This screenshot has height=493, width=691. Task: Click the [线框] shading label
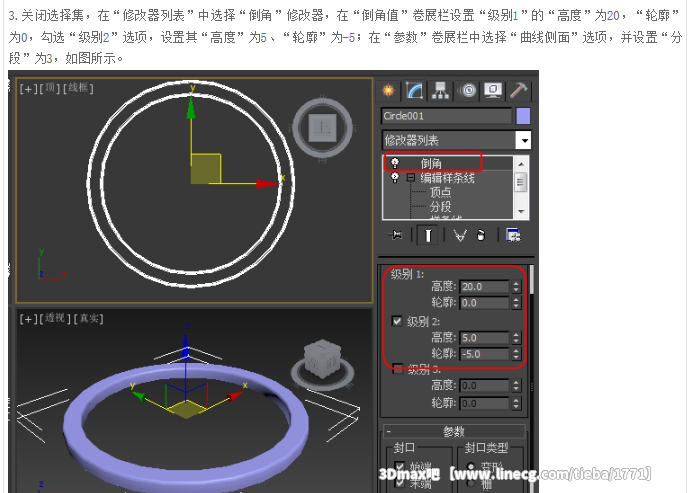pos(78,88)
